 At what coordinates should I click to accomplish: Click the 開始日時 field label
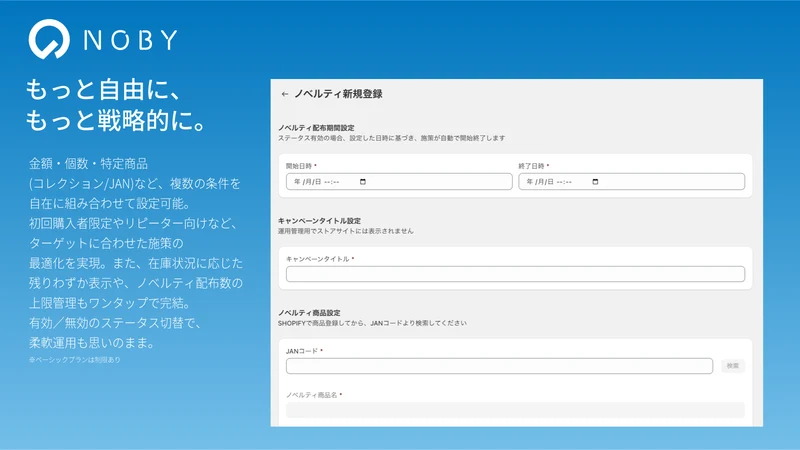(299, 166)
